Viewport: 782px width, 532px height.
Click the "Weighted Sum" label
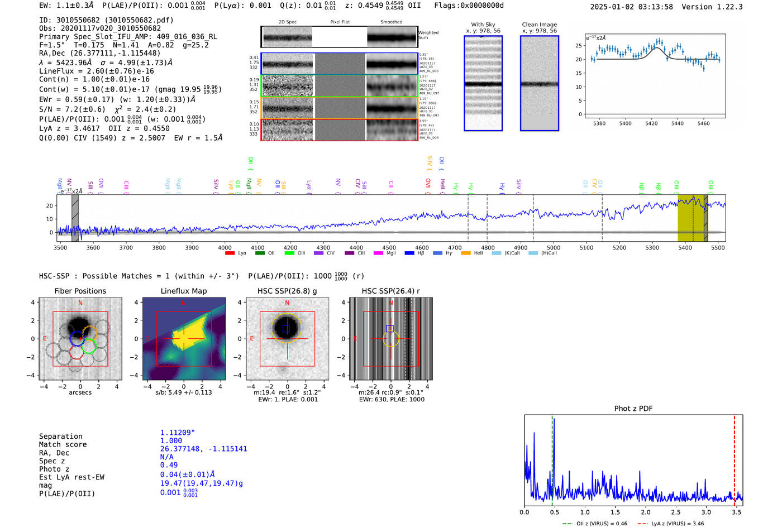pos(428,35)
